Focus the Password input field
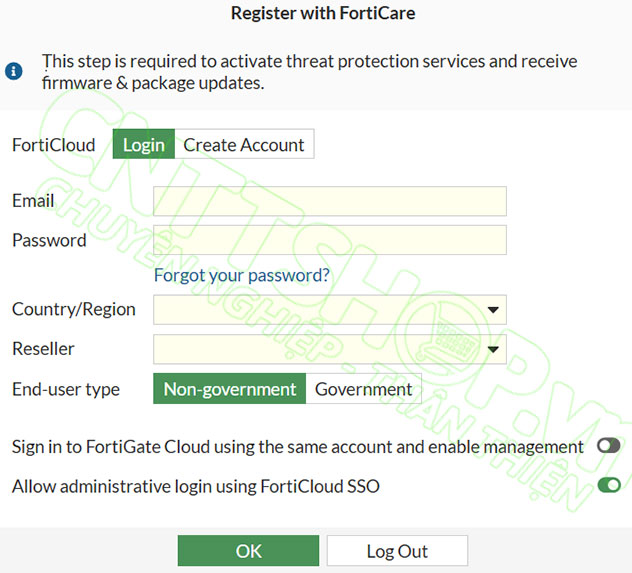Viewport: 632px width, 573px height. point(330,240)
